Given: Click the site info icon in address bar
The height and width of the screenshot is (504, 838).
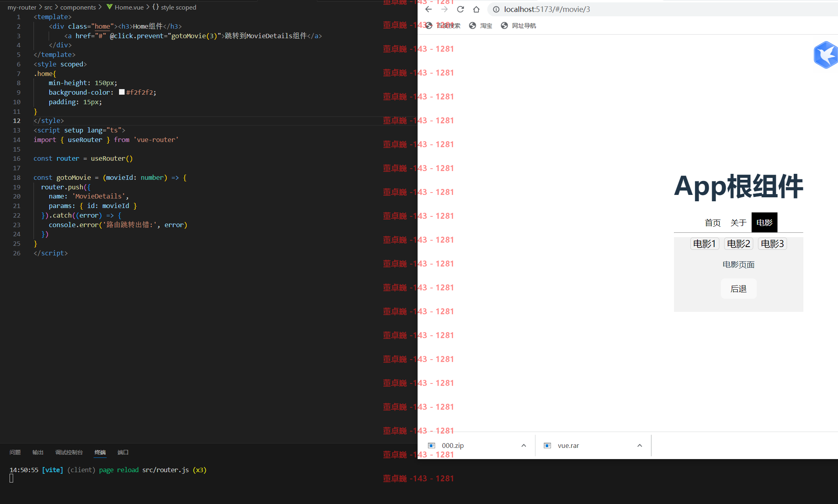Looking at the screenshot, I should (x=496, y=9).
